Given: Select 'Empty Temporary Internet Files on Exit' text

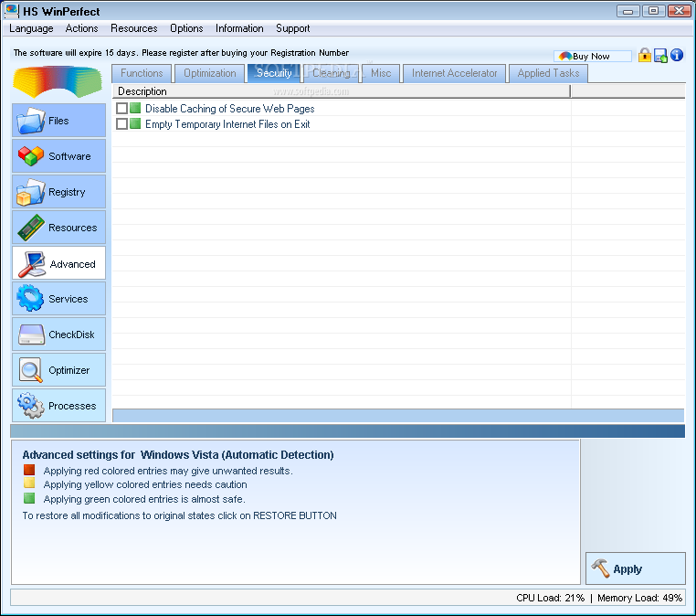Looking at the screenshot, I should 227,124.
